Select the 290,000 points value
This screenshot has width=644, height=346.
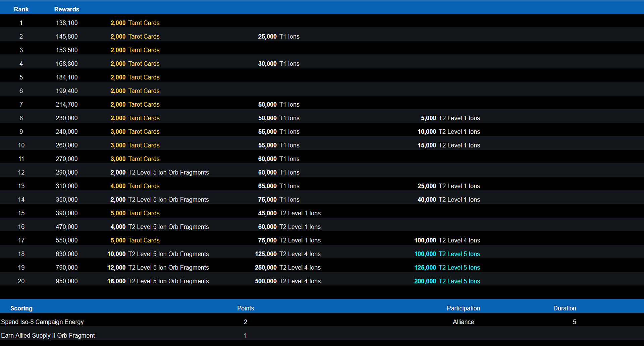67,172
